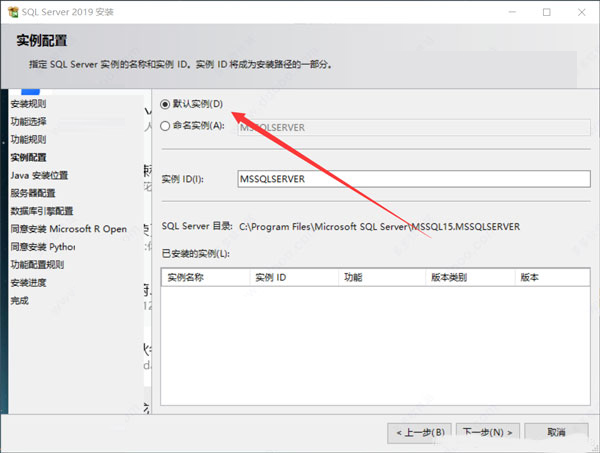
Task: Open 服务器配置 step in sidebar
Action: tap(33, 193)
